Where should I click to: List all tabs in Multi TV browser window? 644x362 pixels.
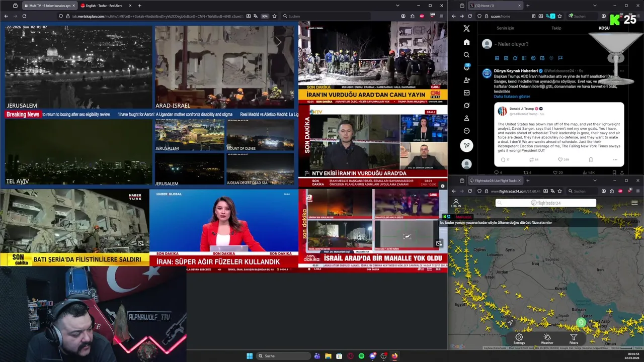pyautogui.click(x=397, y=6)
